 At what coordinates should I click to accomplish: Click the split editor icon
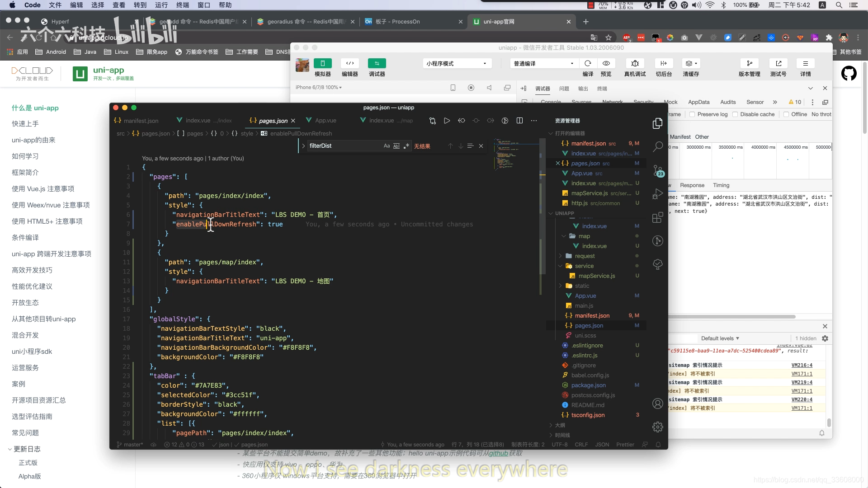519,121
